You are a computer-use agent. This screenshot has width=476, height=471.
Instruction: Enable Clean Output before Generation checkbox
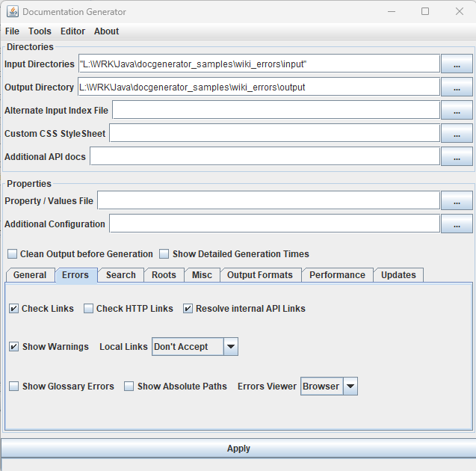pyautogui.click(x=12, y=254)
